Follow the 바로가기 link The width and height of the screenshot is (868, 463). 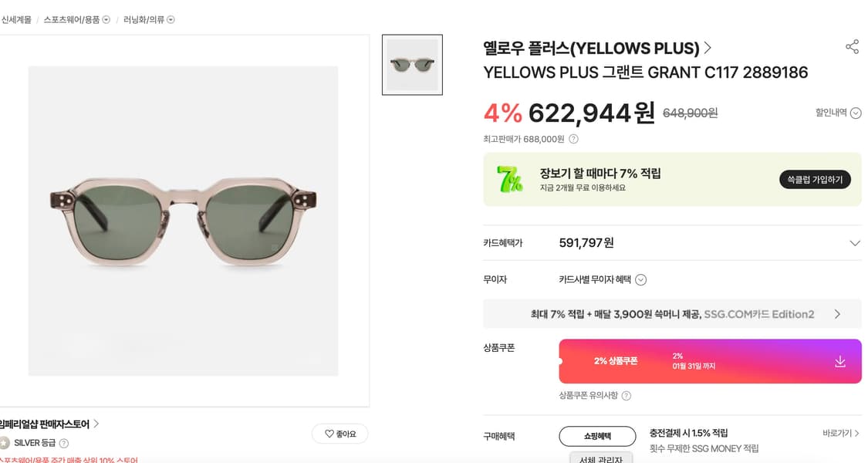(x=840, y=434)
